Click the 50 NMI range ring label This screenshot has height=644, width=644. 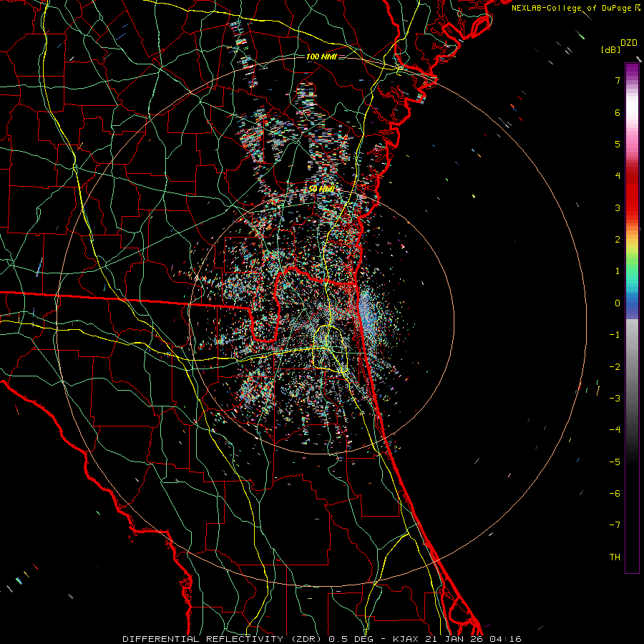coord(321,188)
